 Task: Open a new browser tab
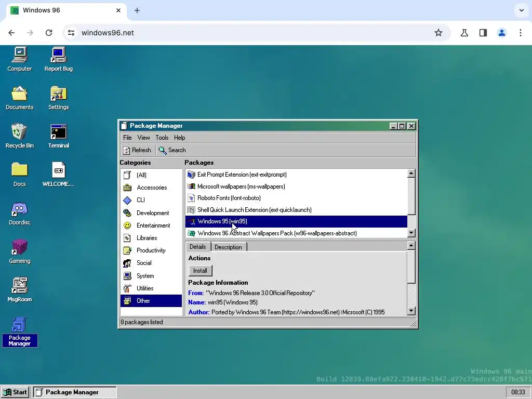click(137, 10)
